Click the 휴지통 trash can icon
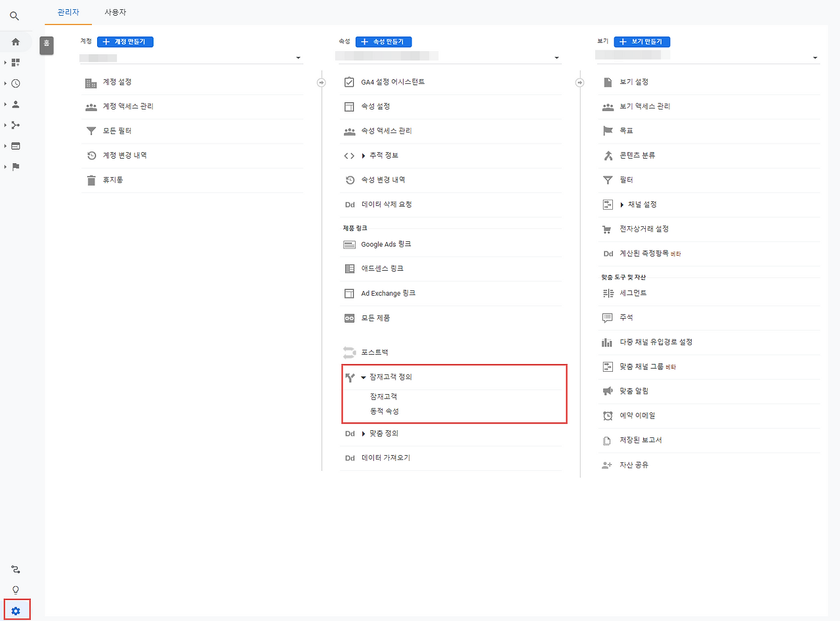 click(x=91, y=180)
